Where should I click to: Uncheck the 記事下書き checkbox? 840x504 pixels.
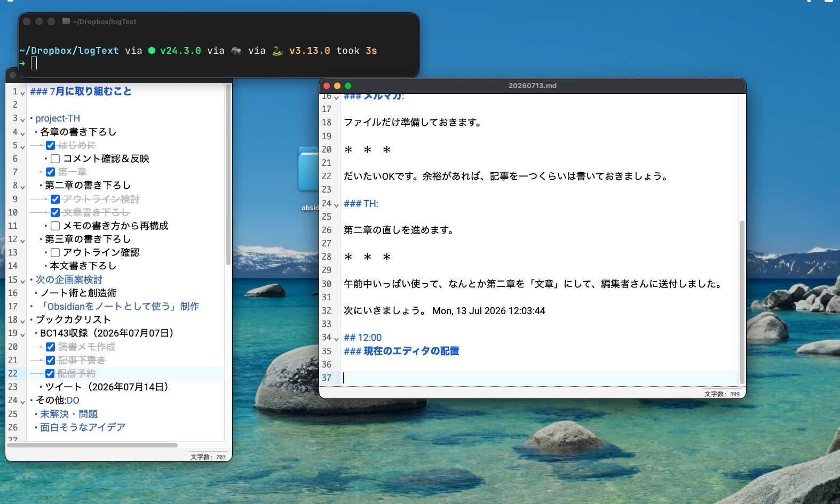pyautogui.click(x=51, y=360)
